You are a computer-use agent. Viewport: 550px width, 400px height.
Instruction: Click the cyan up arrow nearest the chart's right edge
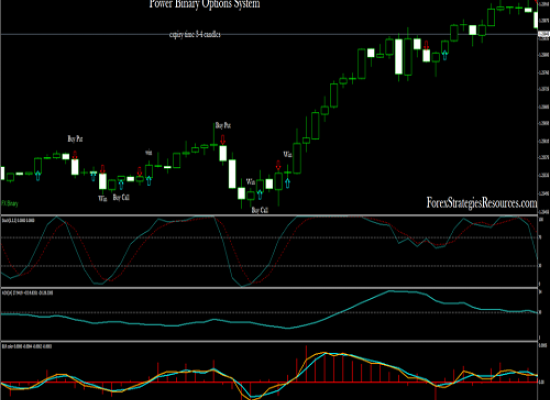[445, 55]
